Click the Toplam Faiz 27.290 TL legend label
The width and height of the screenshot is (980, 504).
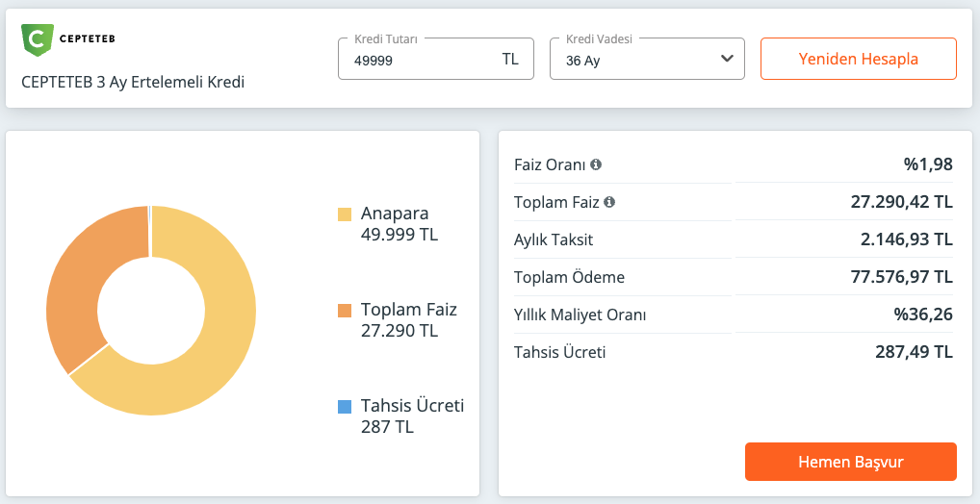click(x=409, y=319)
